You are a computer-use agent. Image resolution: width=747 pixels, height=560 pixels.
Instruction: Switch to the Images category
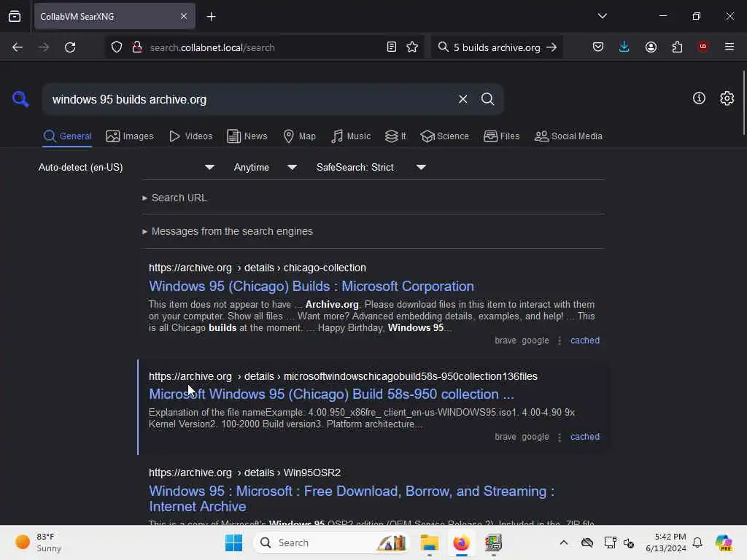(x=130, y=136)
